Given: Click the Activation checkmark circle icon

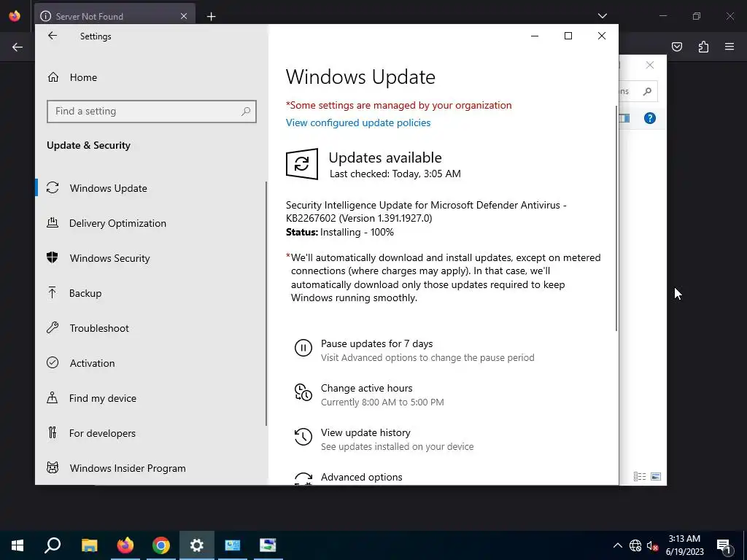Looking at the screenshot, I should click(53, 363).
